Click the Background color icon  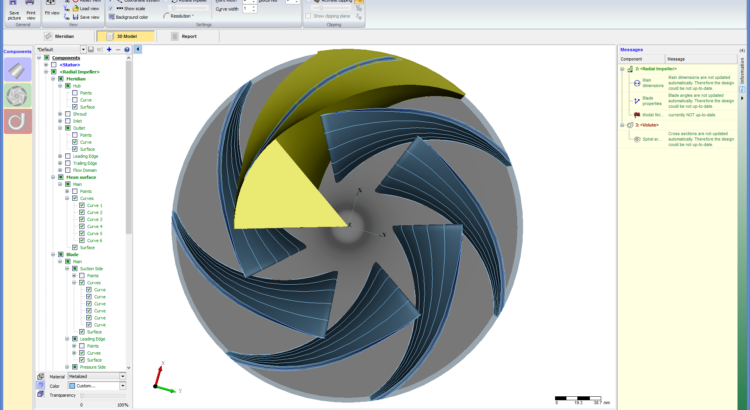111,17
